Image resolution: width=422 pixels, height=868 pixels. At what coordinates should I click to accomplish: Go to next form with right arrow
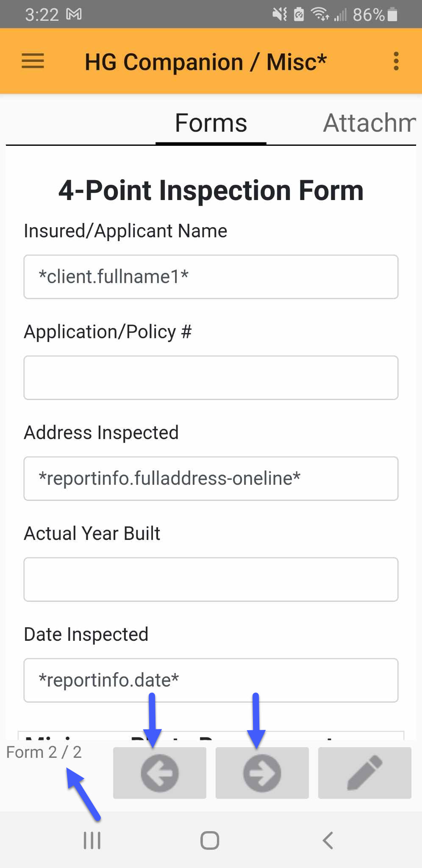tap(262, 773)
